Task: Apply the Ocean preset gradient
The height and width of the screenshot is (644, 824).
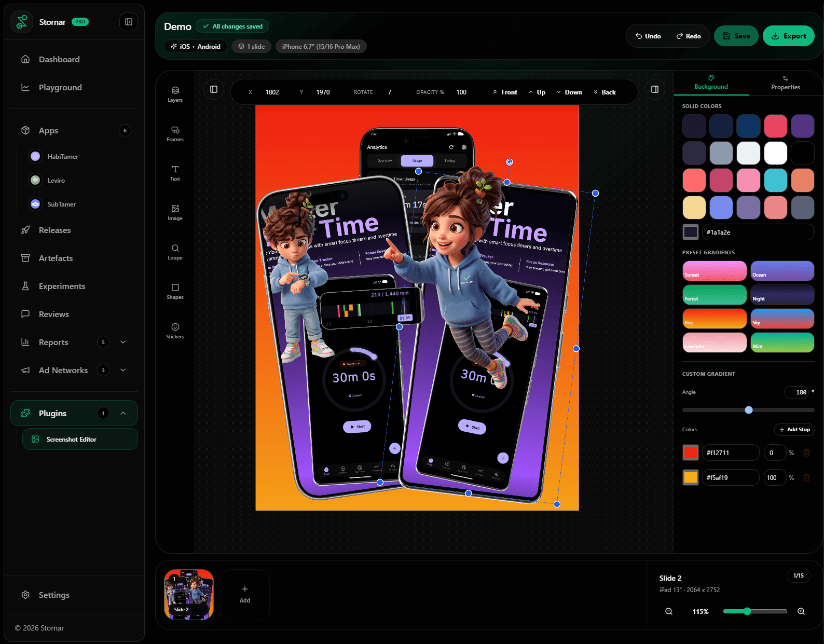Action: tap(782, 271)
